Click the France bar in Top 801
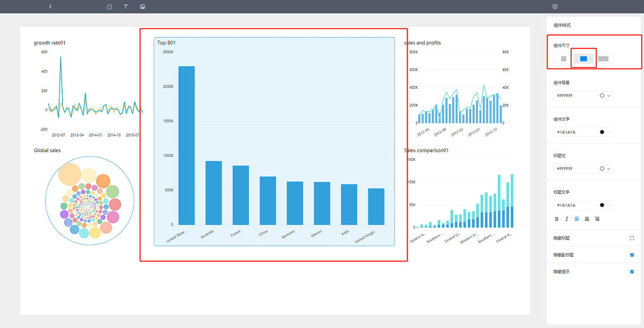Viewport: 644px width, 328px height. coord(241,195)
